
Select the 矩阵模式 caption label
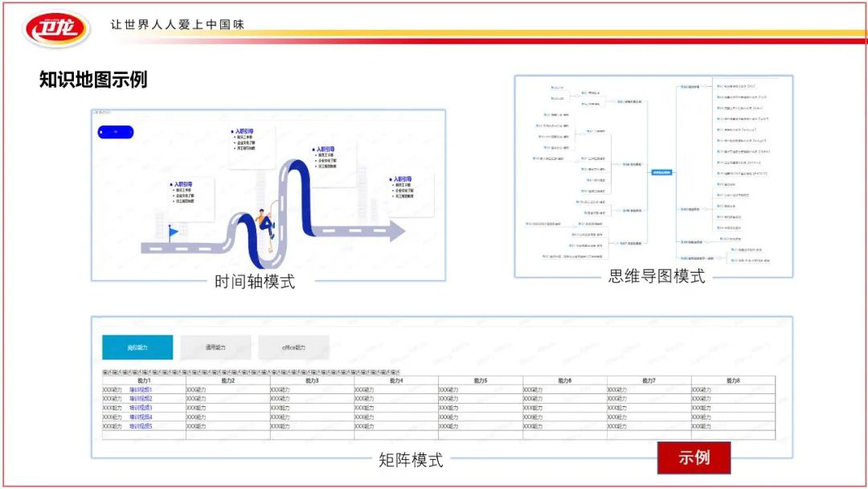click(x=411, y=461)
